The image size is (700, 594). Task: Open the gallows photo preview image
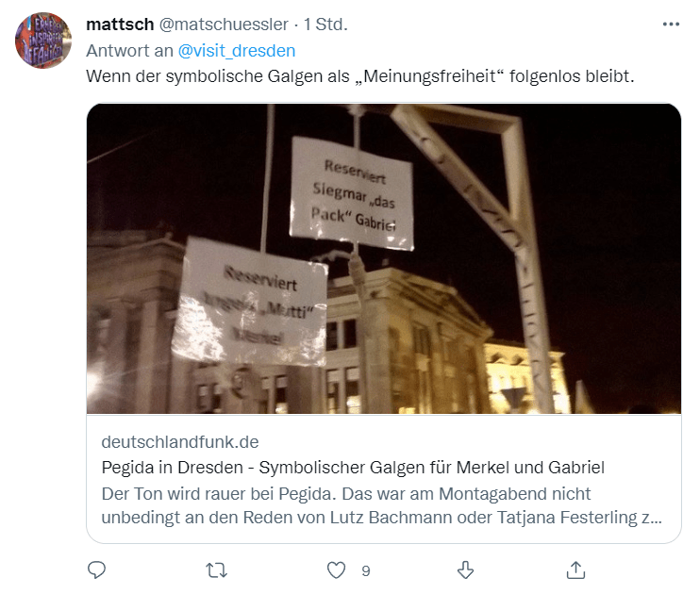coord(384,259)
